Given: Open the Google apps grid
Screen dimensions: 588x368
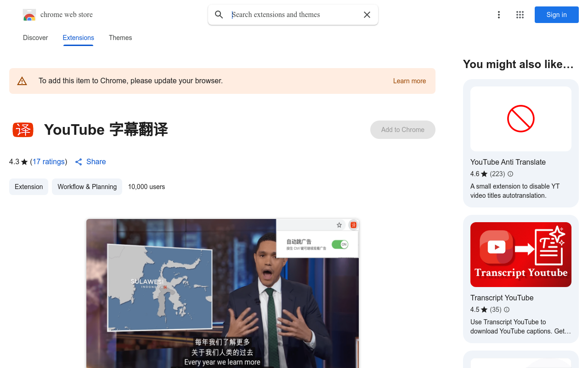Looking at the screenshot, I should 520,15.
